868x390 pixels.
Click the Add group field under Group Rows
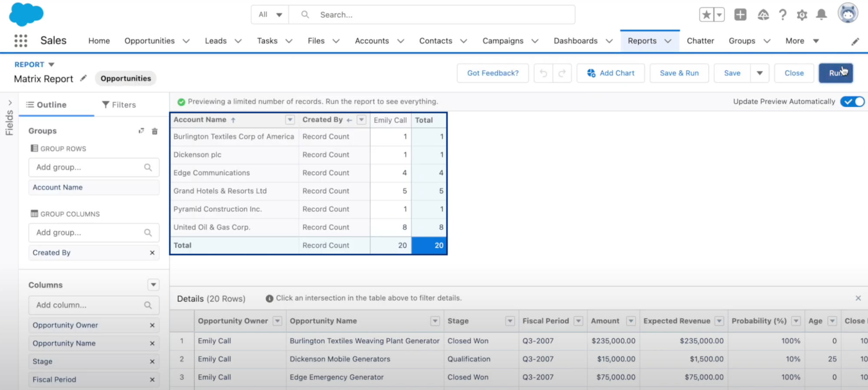[94, 168]
